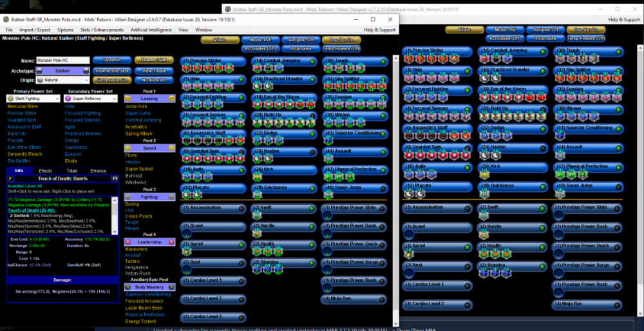Toggle Build Up's indicator in the rear window
The height and width of the screenshot is (331, 644).
543,109
